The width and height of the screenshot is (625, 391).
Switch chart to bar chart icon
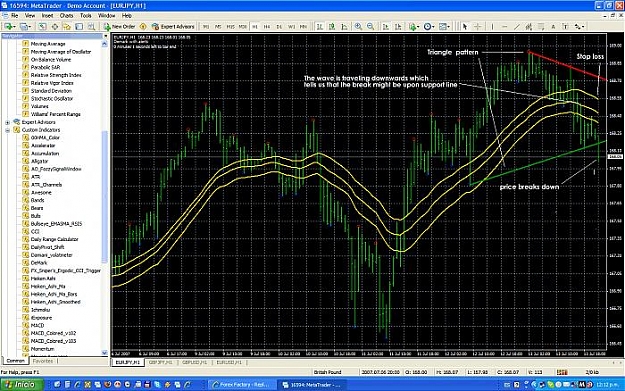tap(320, 26)
